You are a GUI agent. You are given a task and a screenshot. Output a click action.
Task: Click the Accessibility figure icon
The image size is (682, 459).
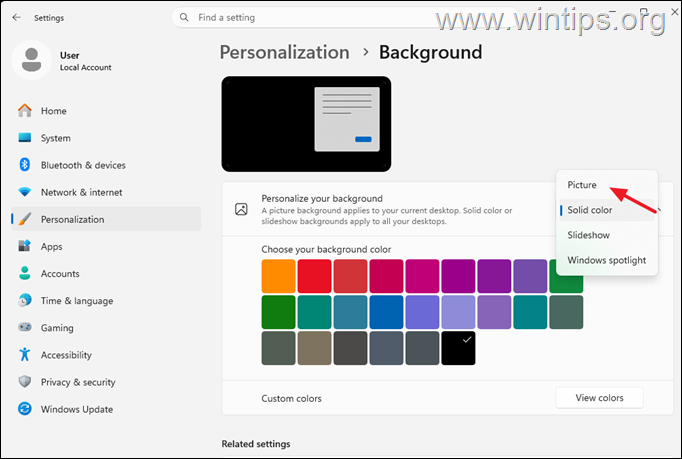25,355
